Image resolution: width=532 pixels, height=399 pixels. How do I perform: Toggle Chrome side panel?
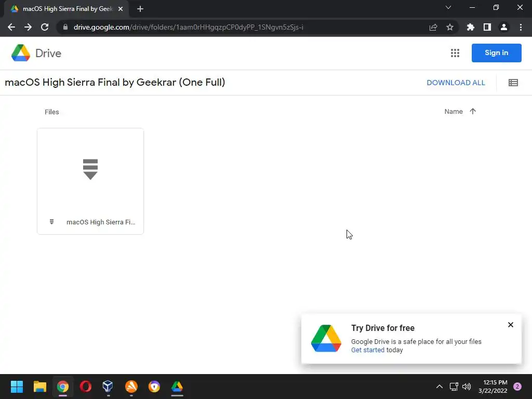click(487, 27)
